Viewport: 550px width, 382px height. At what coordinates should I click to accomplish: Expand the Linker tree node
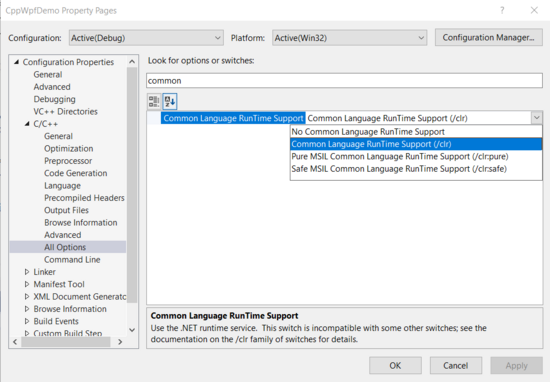27,272
